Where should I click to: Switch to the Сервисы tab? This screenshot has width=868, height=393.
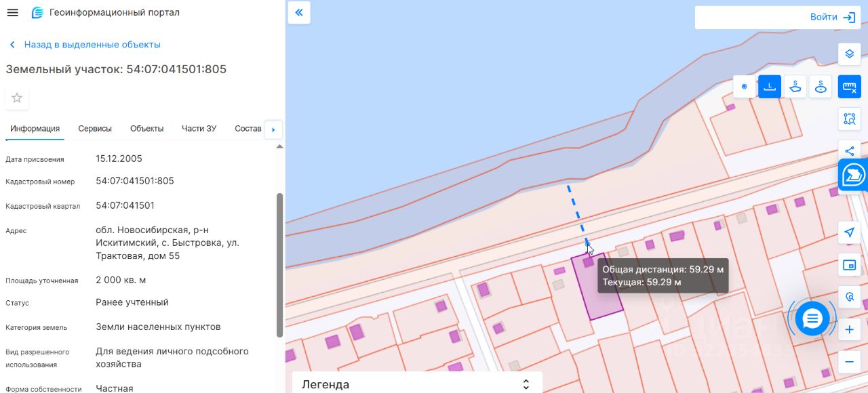pos(95,128)
